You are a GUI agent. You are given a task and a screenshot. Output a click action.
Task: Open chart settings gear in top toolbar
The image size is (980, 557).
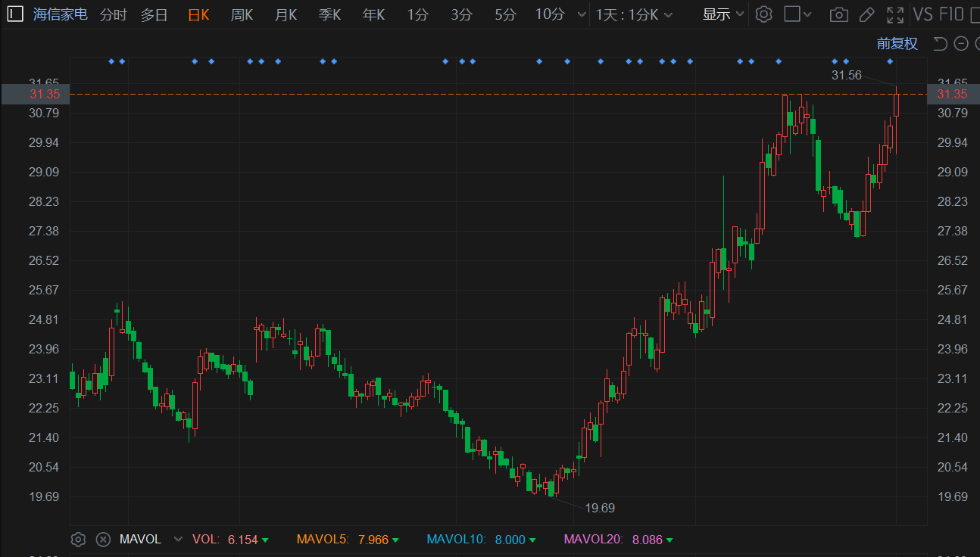tap(764, 14)
